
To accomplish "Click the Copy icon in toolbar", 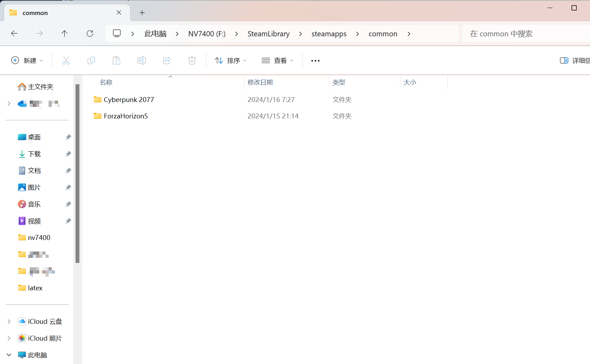I will coord(91,60).
